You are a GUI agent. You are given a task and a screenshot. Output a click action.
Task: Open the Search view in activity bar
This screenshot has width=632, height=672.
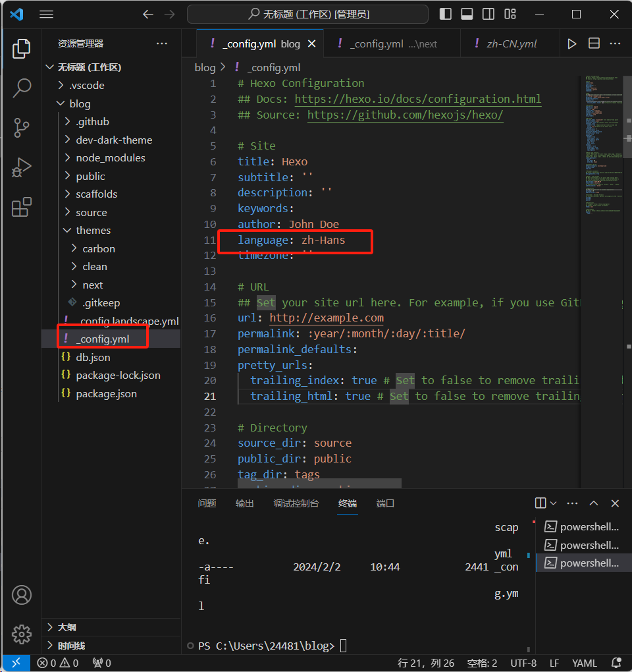(22, 88)
